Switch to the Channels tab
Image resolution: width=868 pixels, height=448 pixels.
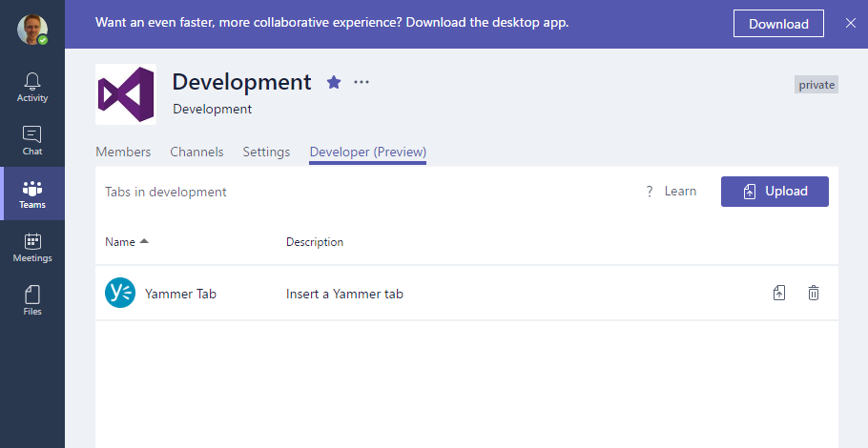(196, 152)
